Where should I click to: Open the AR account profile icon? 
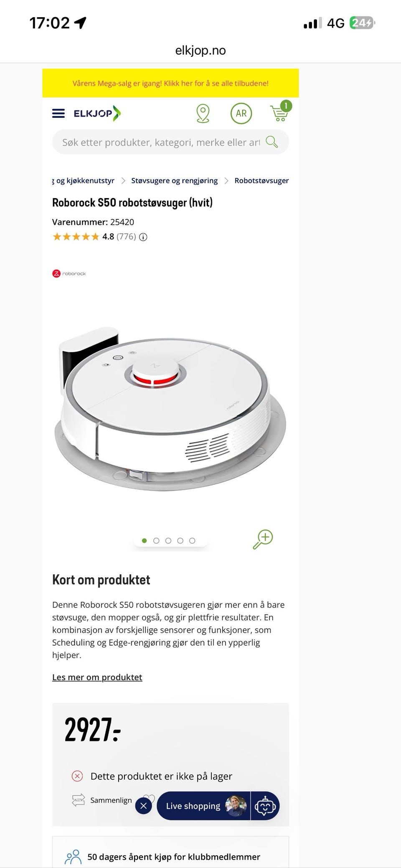tap(241, 113)
